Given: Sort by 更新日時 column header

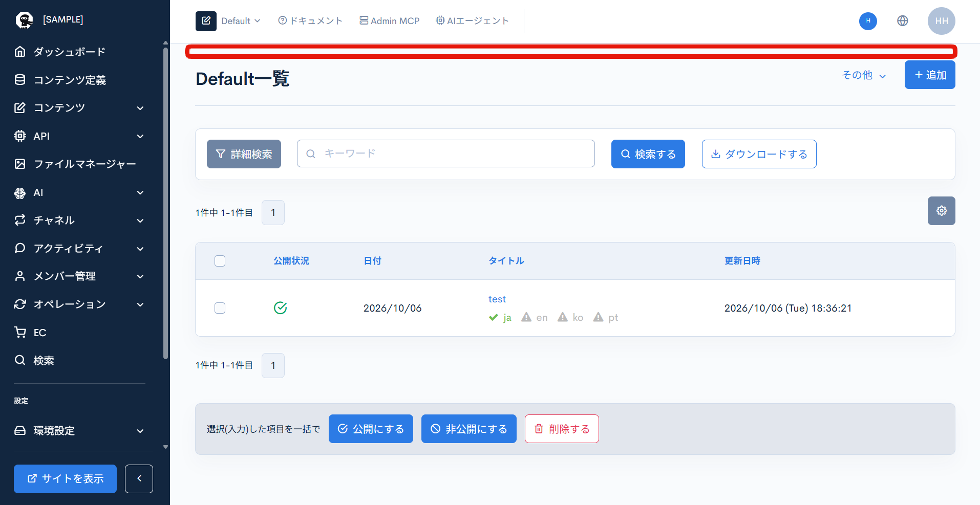Looking at the screenshot, I should point(742,261).
